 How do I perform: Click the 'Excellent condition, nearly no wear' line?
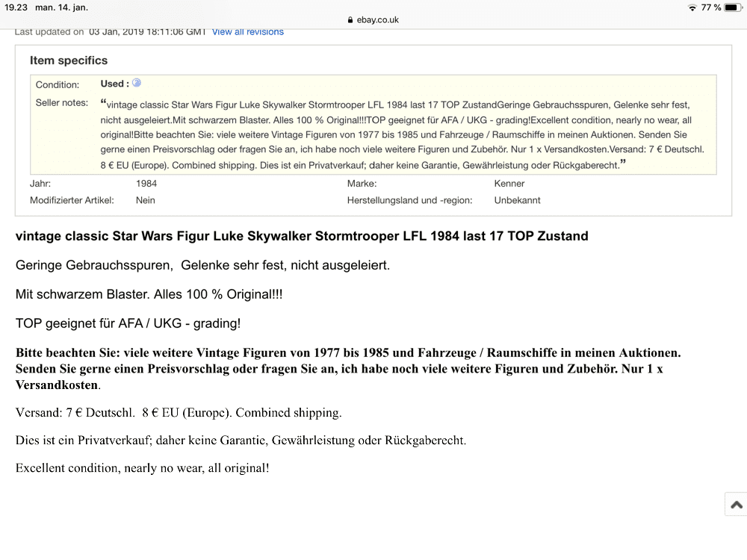point(143,468)
